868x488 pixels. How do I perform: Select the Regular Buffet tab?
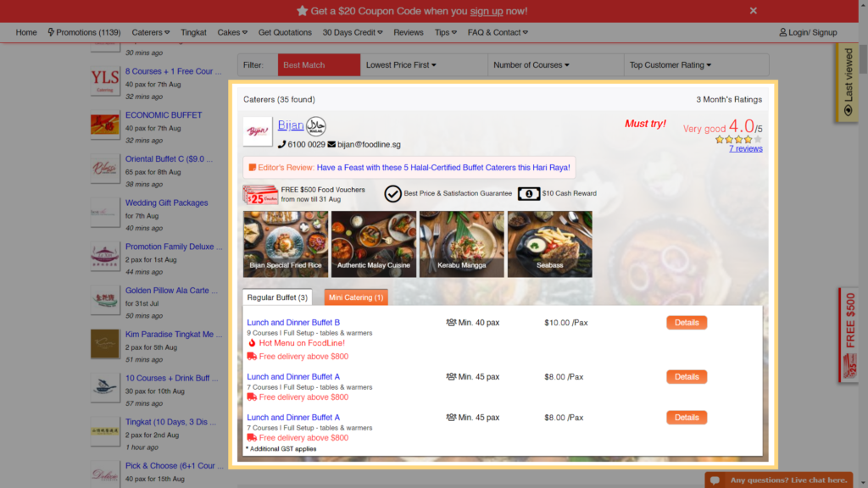pos(277,297)
